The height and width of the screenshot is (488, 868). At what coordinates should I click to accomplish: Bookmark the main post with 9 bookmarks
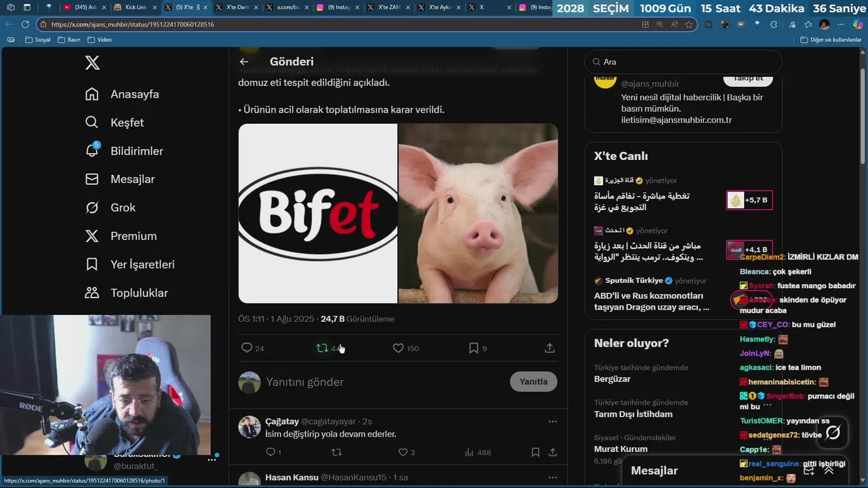point(474,348)
